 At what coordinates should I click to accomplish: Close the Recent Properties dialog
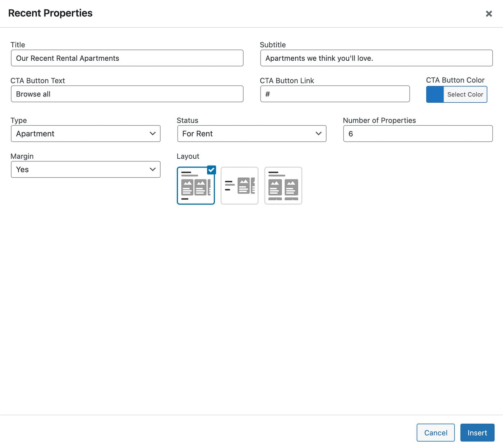(489, 14)
